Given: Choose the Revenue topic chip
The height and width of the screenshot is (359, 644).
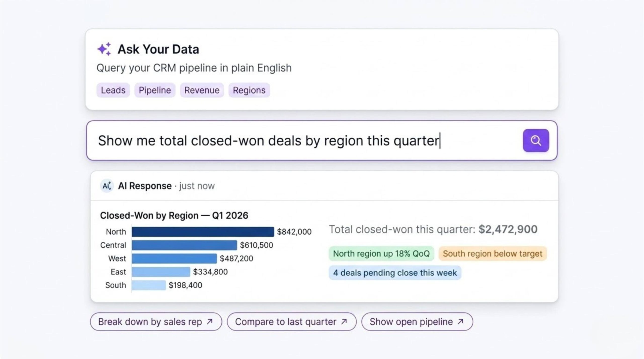Looking at the screenshot, I should (x=202, y=90).
